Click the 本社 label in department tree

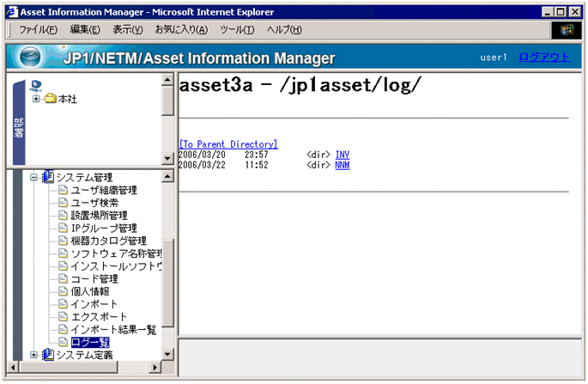pos(68,99)
